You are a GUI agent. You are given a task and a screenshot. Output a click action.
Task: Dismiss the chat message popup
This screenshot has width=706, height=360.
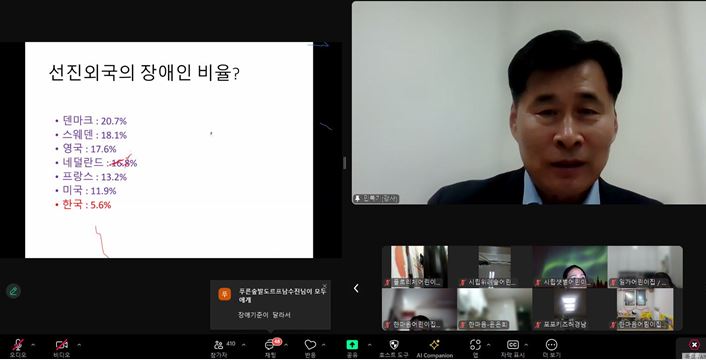(x=325, y=286)
